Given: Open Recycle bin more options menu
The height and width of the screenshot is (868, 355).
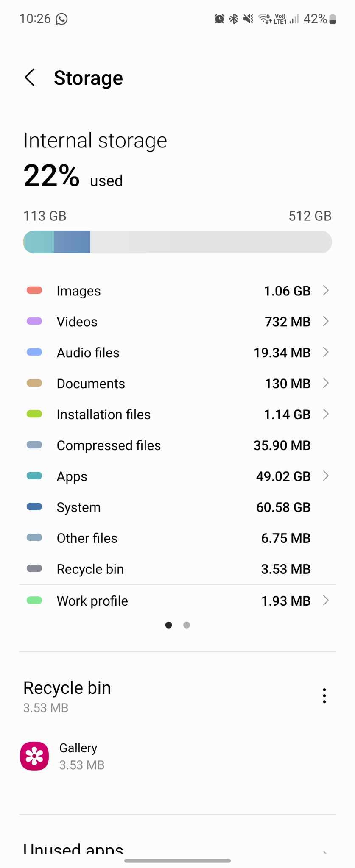Looking at the screenshot, I should (324, 696).
